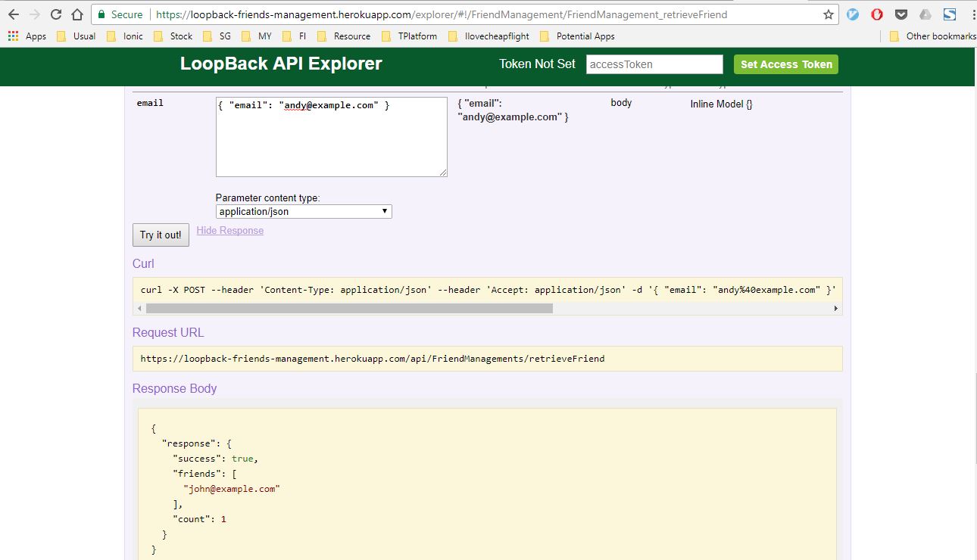
Task: Click the Try it out! button
Action: click(x=161, y=235)
